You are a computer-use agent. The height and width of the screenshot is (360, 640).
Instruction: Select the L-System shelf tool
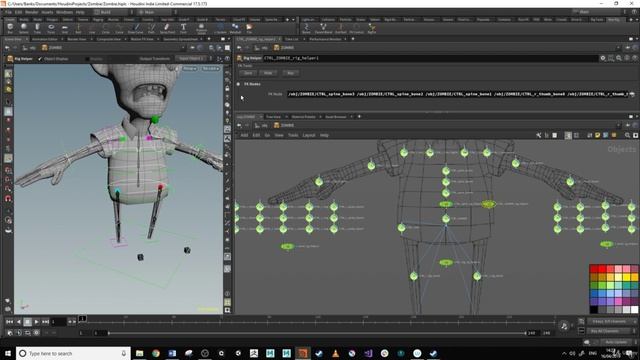(220, 28)
